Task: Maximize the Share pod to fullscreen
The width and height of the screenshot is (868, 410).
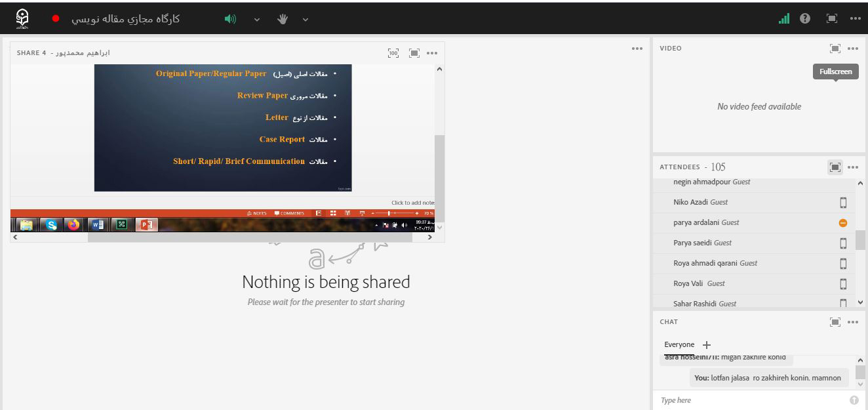Action: click(x=414, y=53)
